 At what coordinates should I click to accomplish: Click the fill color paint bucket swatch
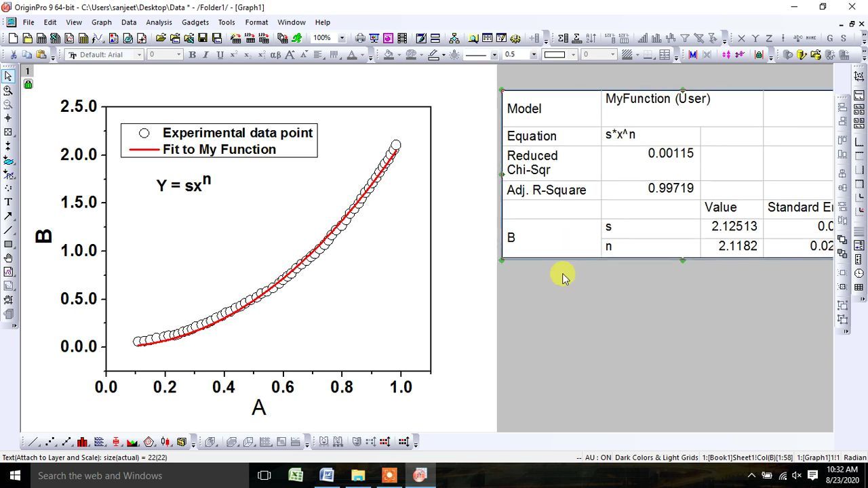(389, 54)
